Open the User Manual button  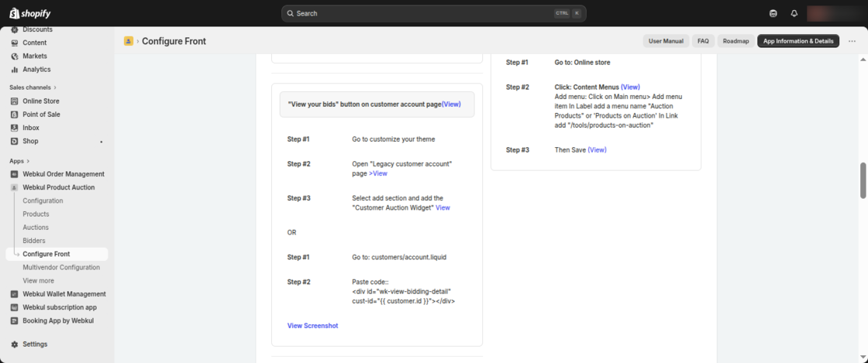[x=666, y=41]
